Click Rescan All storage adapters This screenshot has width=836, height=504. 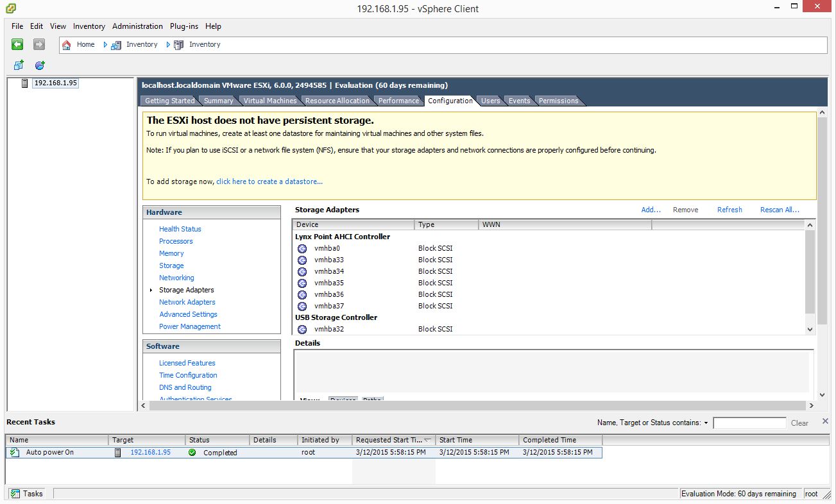pos(779,210)
